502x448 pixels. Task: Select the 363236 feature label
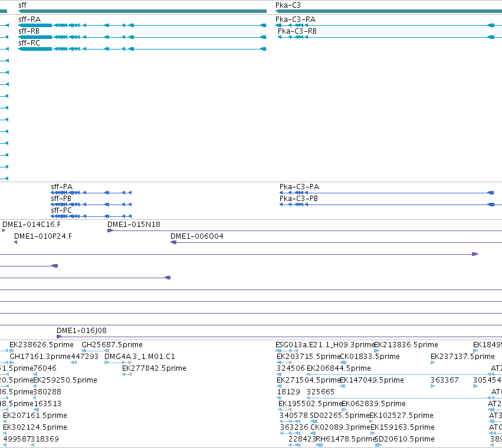(294, 427)
